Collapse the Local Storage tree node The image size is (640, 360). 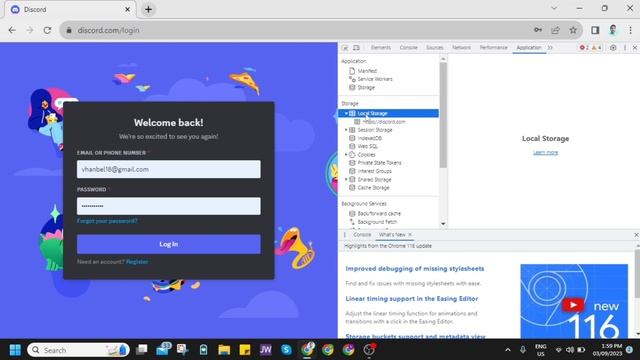click(346, 113)
